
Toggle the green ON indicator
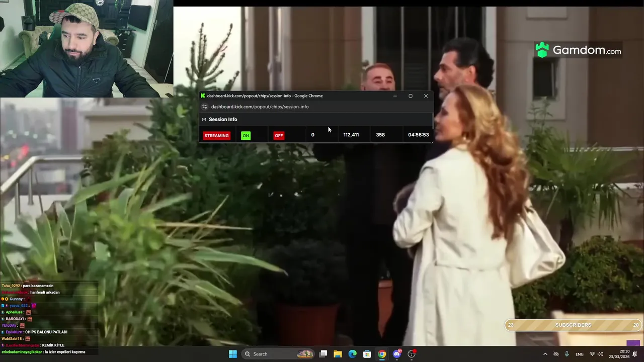pos(246,135)
